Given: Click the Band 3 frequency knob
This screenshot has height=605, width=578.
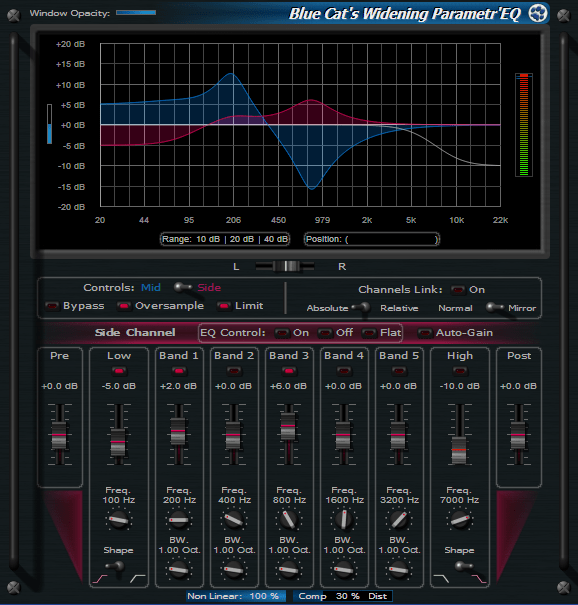Looking at the screenshot, I should (x=289, y=520).
